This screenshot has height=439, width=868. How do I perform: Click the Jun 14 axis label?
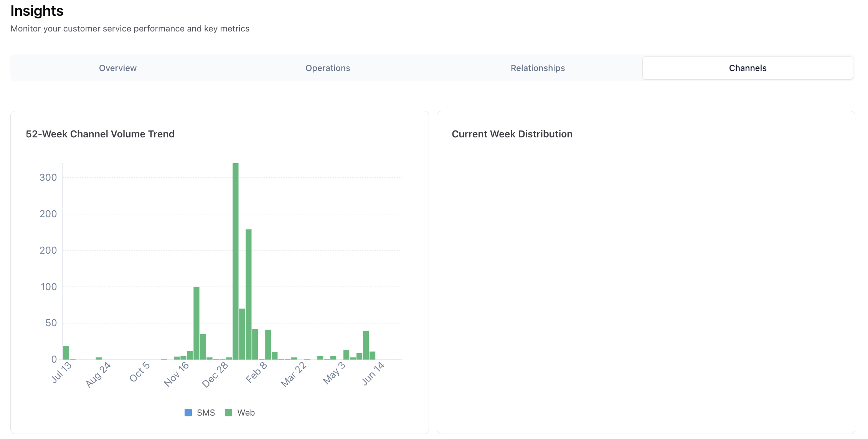[x=373, y=373]
